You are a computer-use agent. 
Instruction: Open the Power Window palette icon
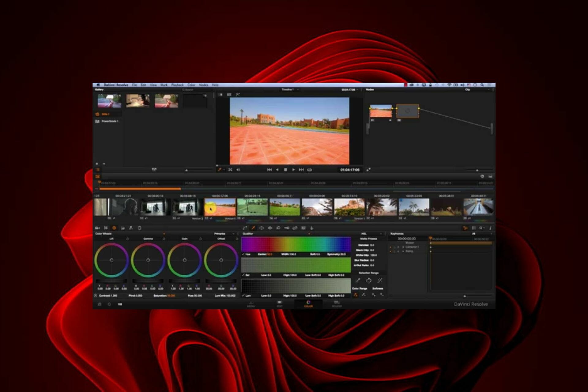click(262, 228)
